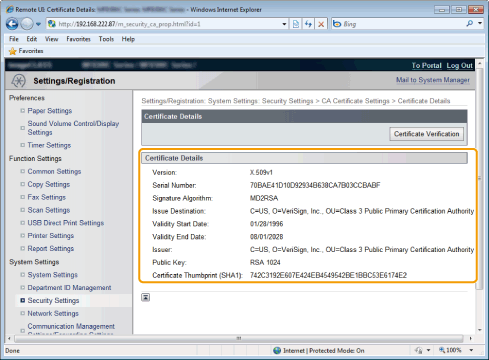This screenshot has height=360, width=489.
Task: Click the search magnifier icon
Action: pyautogui.click(x=470, y=24)
